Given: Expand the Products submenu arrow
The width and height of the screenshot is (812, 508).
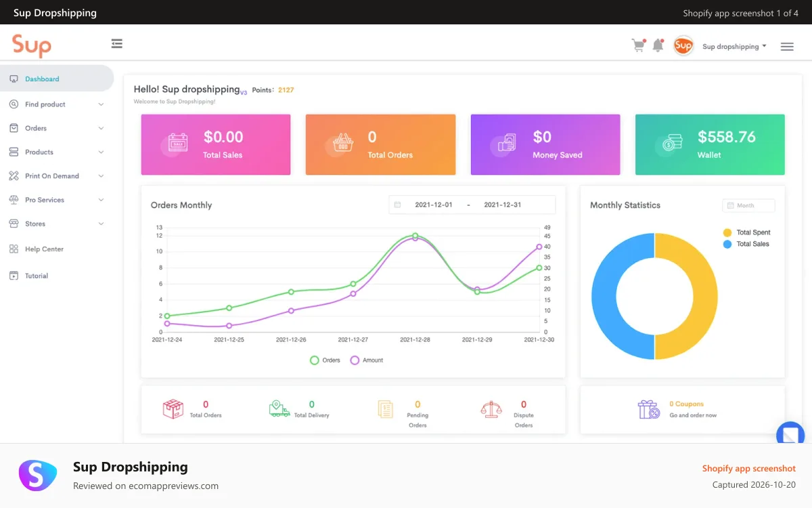Looking at the screenshot, I should pyautogui.click(x=101, y=152).
